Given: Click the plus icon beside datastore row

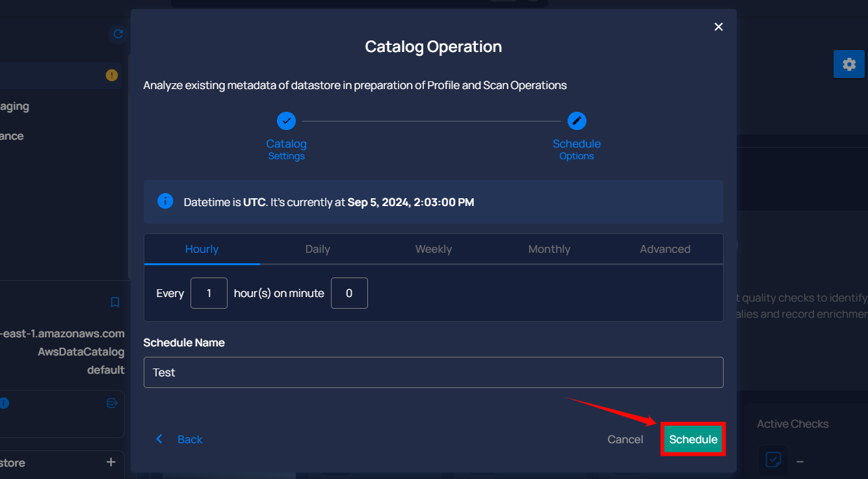Looking at the screenshot, I should pyautogui.click(x=111, y=462).
